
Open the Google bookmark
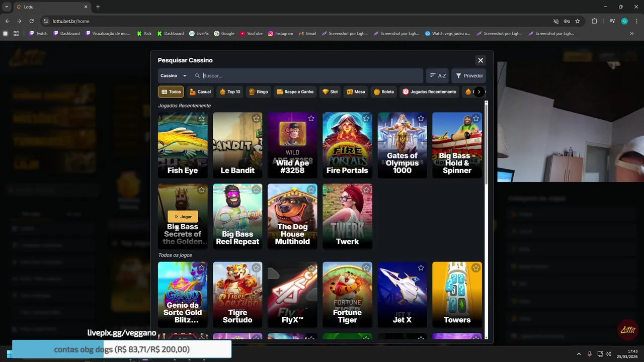click(224, 34)
